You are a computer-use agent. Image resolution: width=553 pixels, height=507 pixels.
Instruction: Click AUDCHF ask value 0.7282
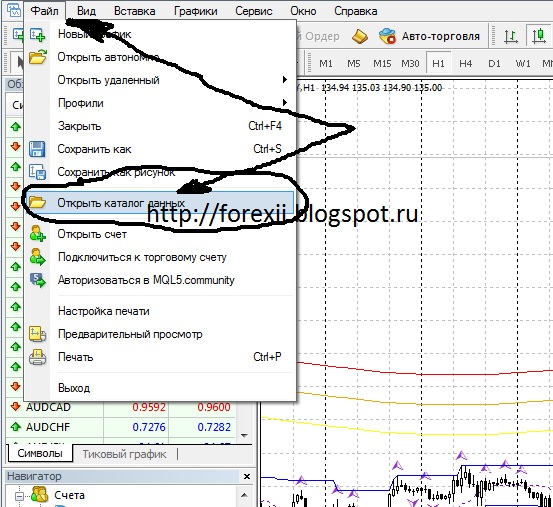[x=214, y=427]
